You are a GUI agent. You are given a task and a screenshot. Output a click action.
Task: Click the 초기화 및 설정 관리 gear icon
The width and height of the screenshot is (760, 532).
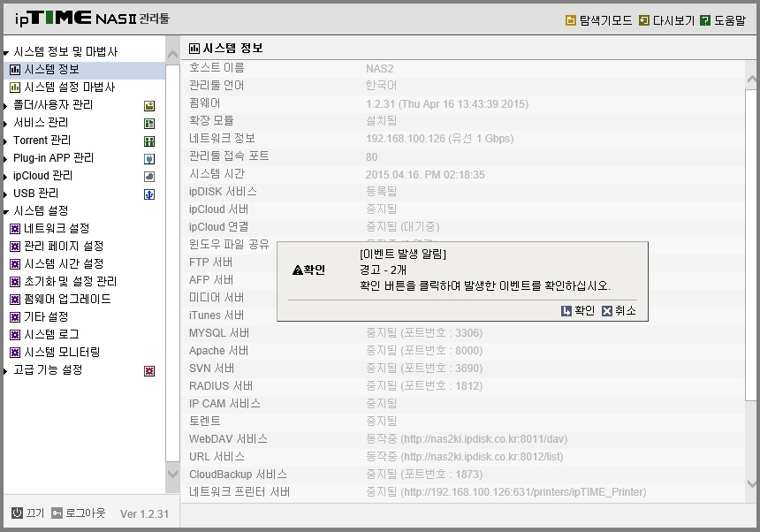[15, 282]
